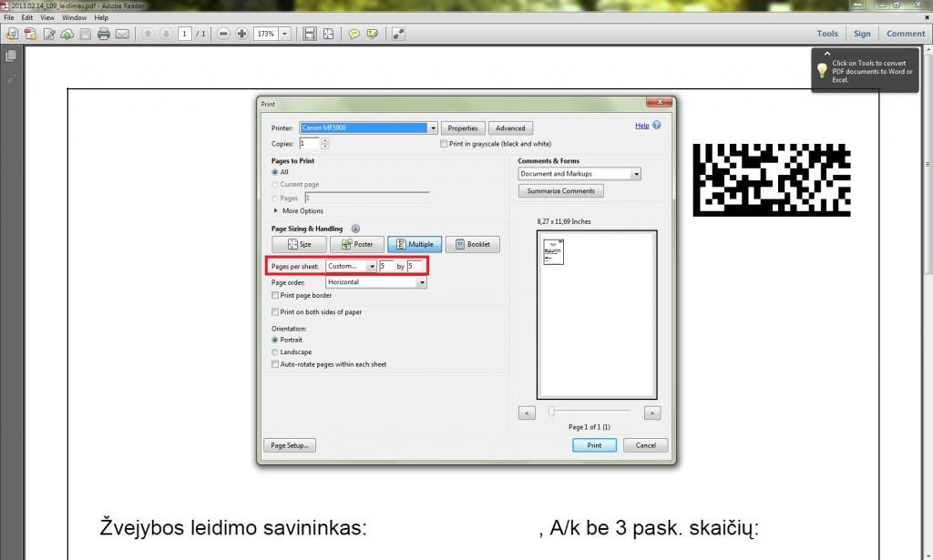Click the help question mark icon

656,125
